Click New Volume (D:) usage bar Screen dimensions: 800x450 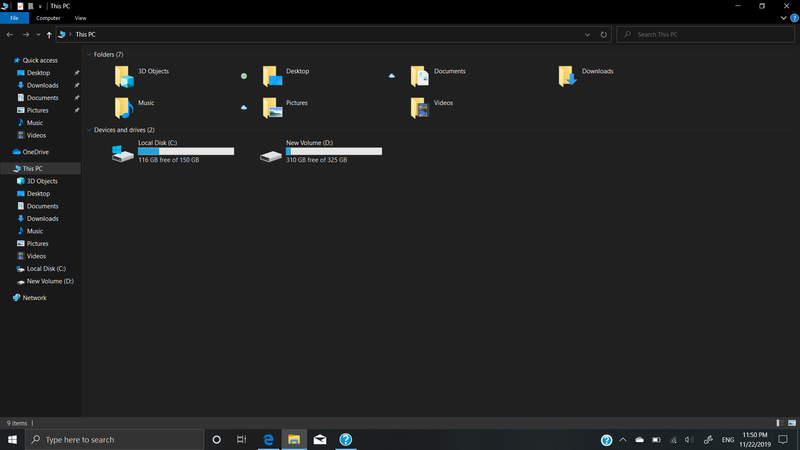coord(334,152)
